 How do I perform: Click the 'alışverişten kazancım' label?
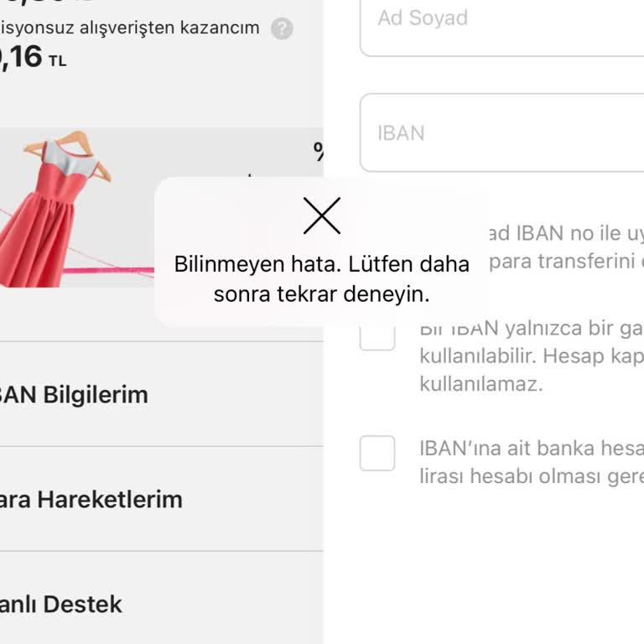[169, 29]
